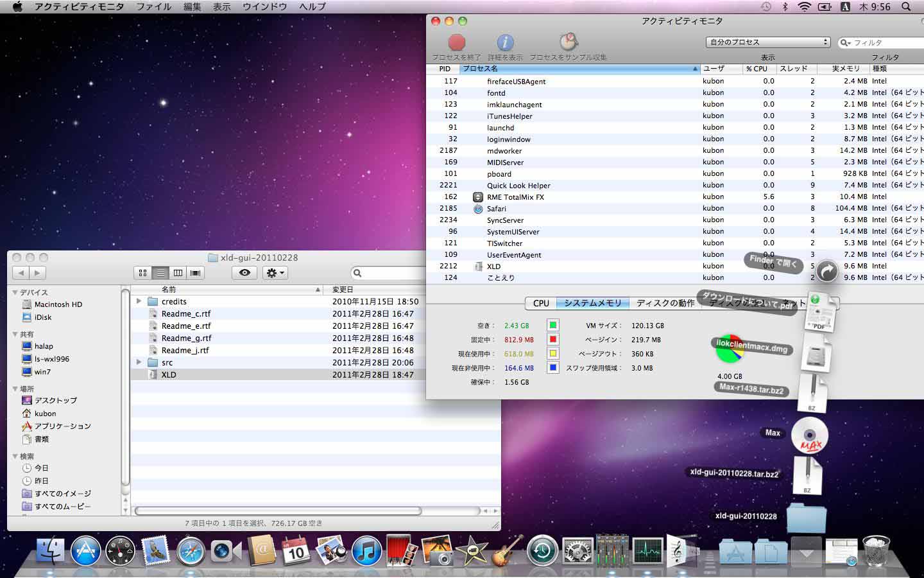Open GarageBand guitar icon in the Dock
The width and height of the screenshot is (924, 578).
click(x=508, y=550)
